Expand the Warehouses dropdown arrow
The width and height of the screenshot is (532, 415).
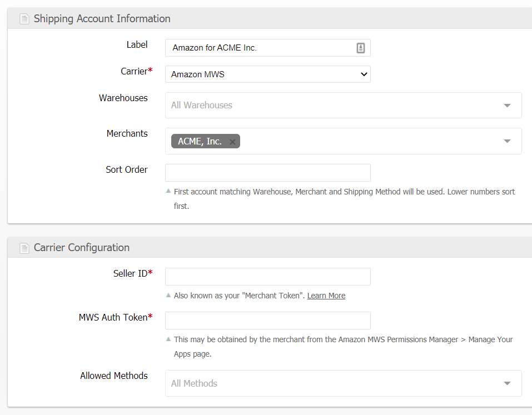(507, 106)
